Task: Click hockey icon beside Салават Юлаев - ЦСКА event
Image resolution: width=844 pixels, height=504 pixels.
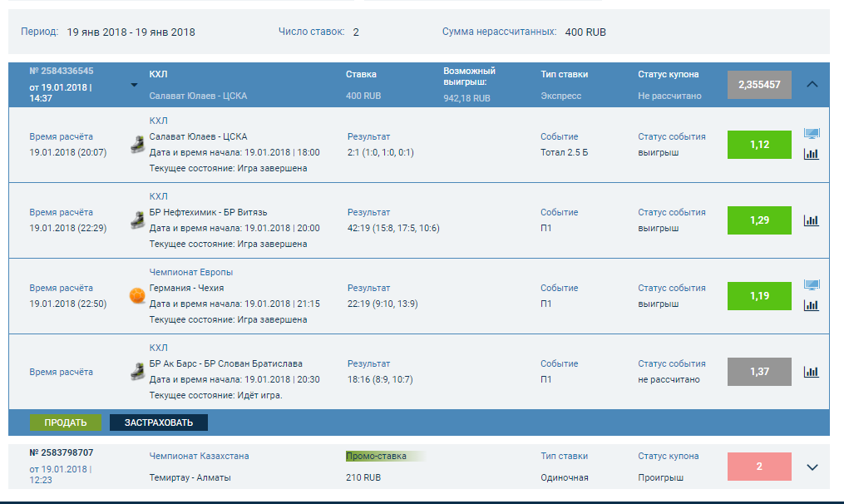Action: click(x=137, y=145)
